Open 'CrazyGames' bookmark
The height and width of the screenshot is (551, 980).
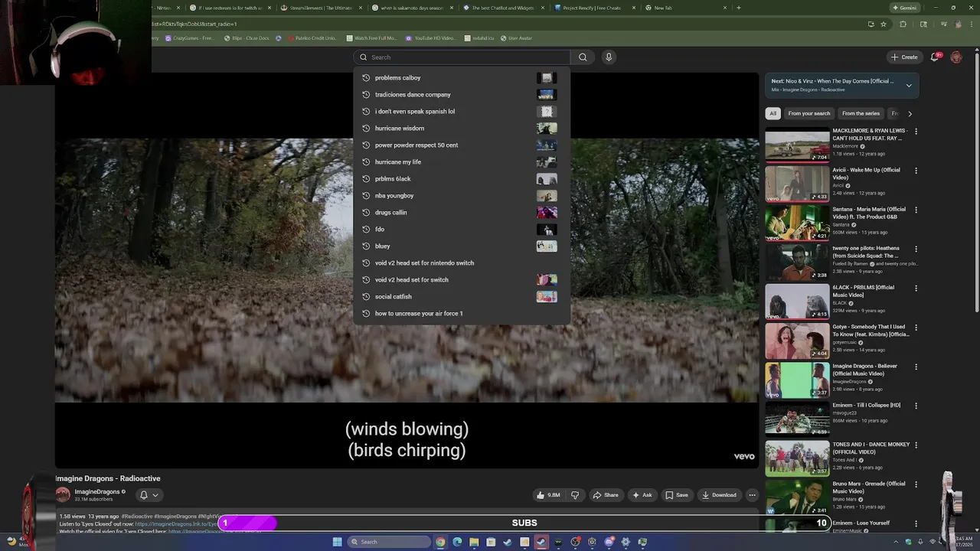(x=189, y=37)
